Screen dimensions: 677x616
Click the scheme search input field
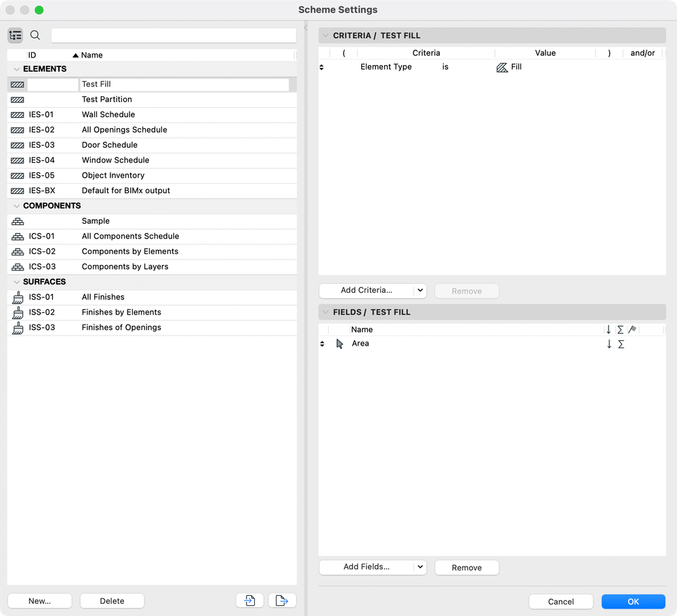point(173,35)
